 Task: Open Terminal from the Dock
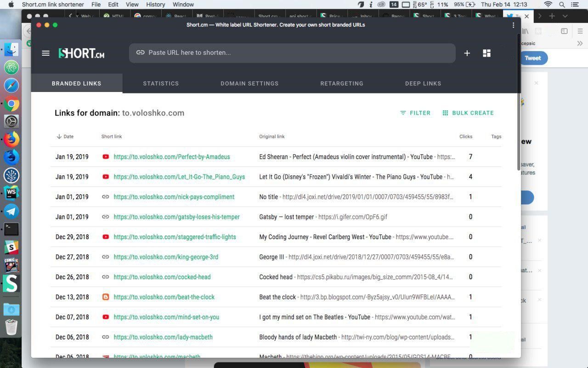[x=11, y=229]
